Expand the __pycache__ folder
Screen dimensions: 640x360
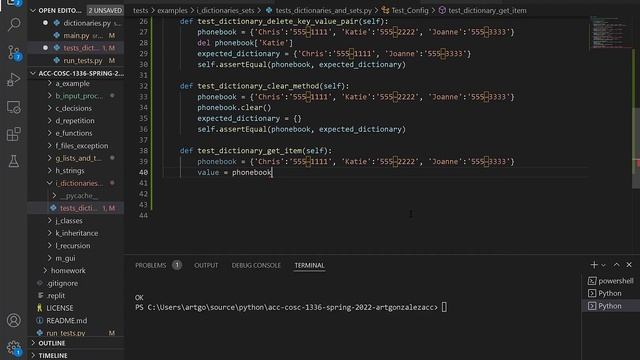point(76,196)
